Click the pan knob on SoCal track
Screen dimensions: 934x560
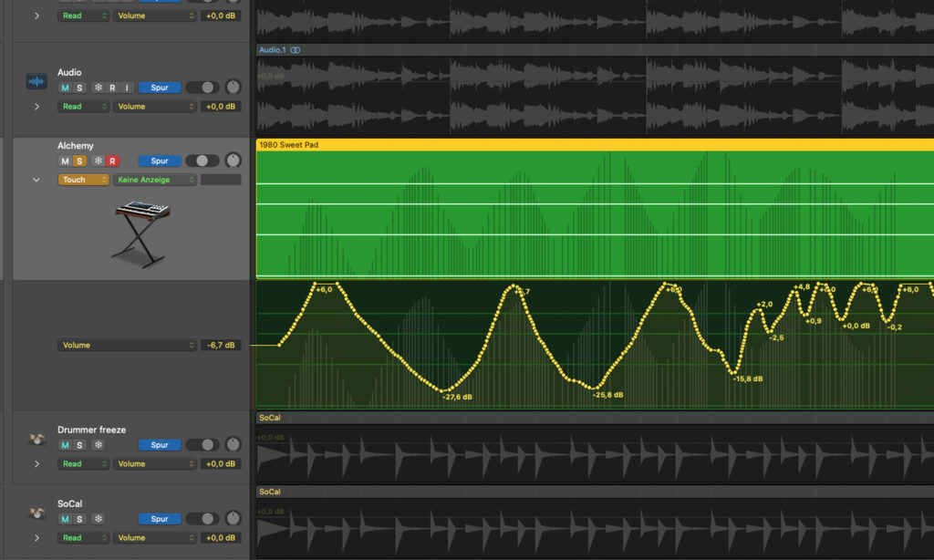(233, 518)
